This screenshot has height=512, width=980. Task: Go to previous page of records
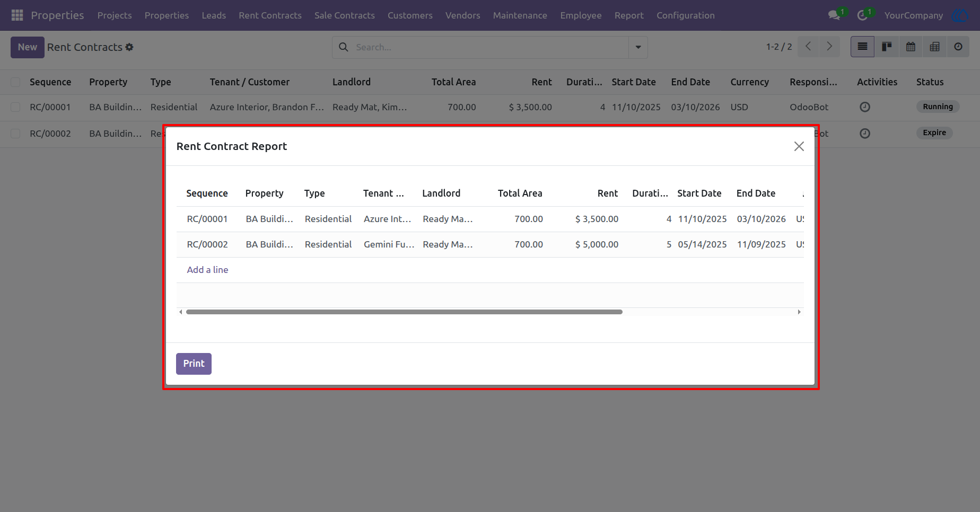(808, 47)
